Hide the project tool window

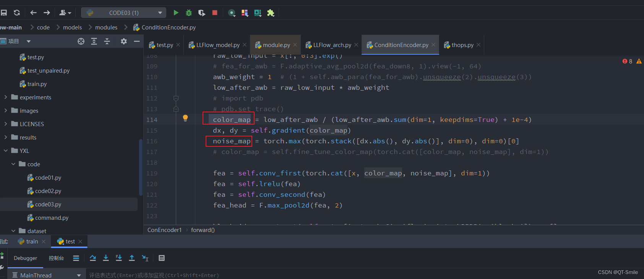click(137, 41)
